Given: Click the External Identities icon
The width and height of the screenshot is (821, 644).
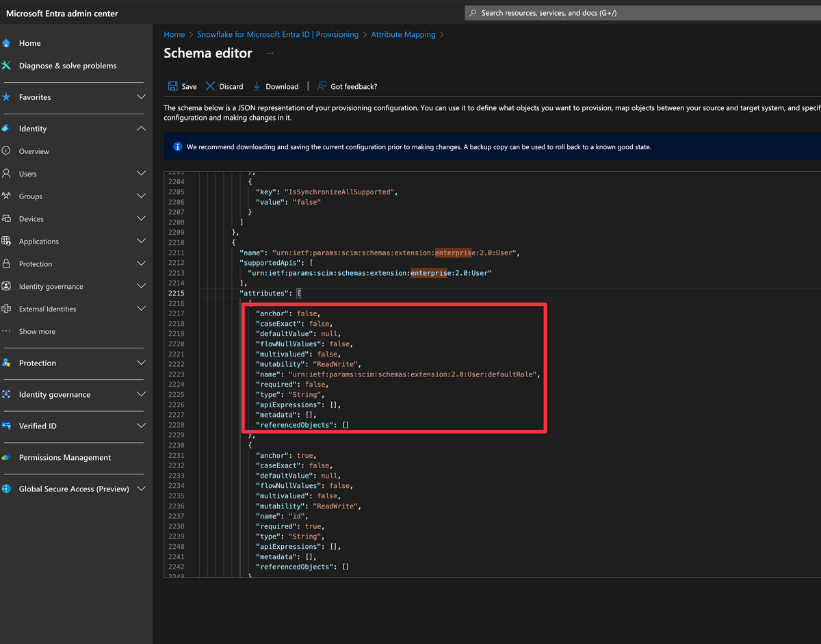Looking at the screenshot, I should tap(6, 309).
